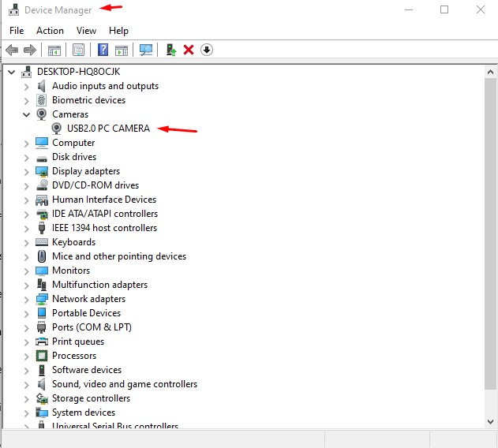498x448 pixels.
Task: Select IEEE 1394 host controllers
Action: click(104, 228)
